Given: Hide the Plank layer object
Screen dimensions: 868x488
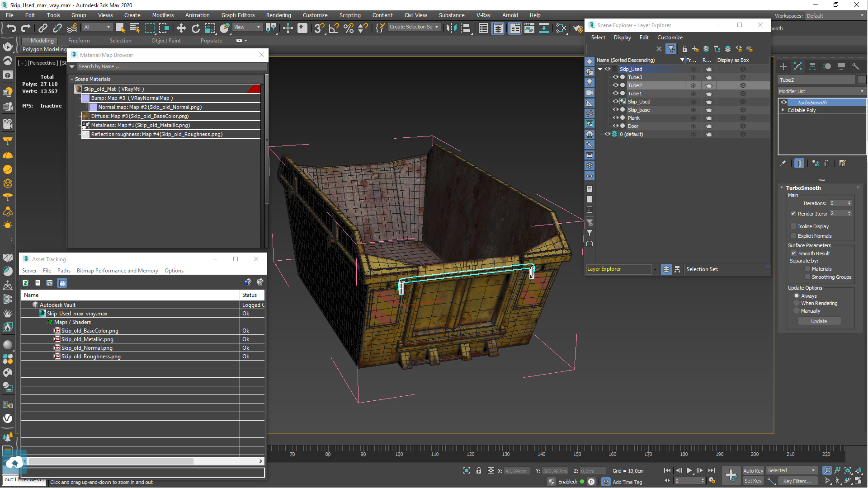Looking at the screenshot, I should (615, 118).
